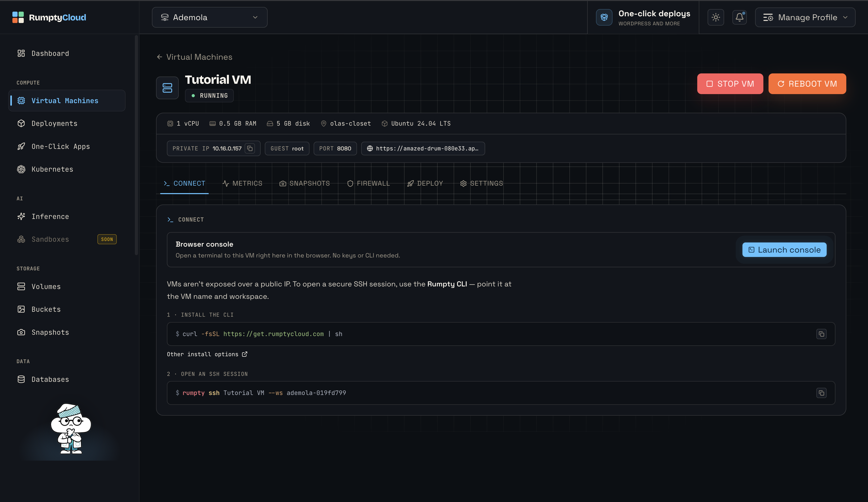Viewport: 868px width, 502px height.
Task: Go back to Virtual Machines list
Action: [x=195, y=57]
